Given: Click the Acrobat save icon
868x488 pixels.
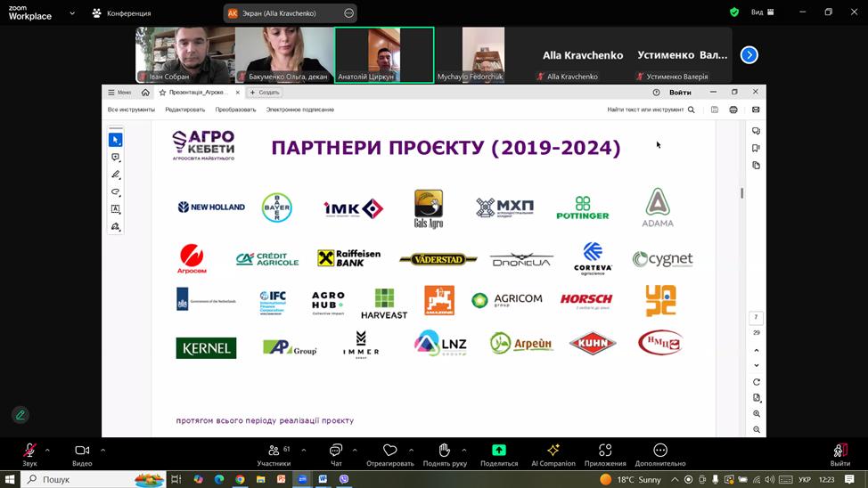Looking at the screenshot, I should (715, 110).
